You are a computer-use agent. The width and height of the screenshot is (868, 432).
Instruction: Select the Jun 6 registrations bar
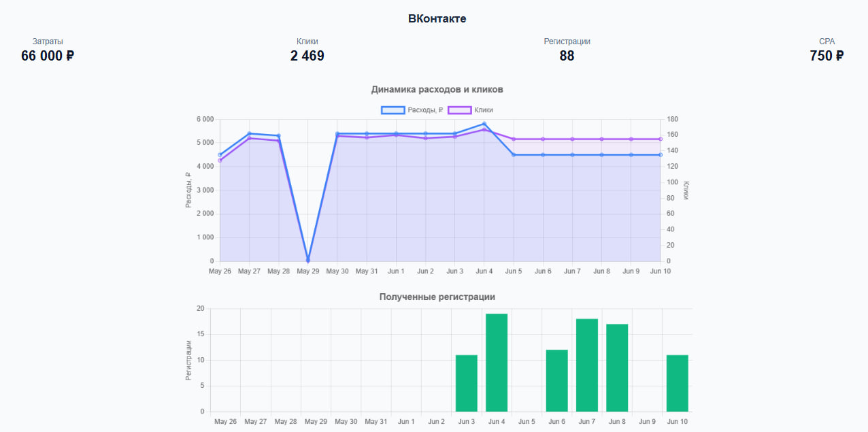(556, 380)
